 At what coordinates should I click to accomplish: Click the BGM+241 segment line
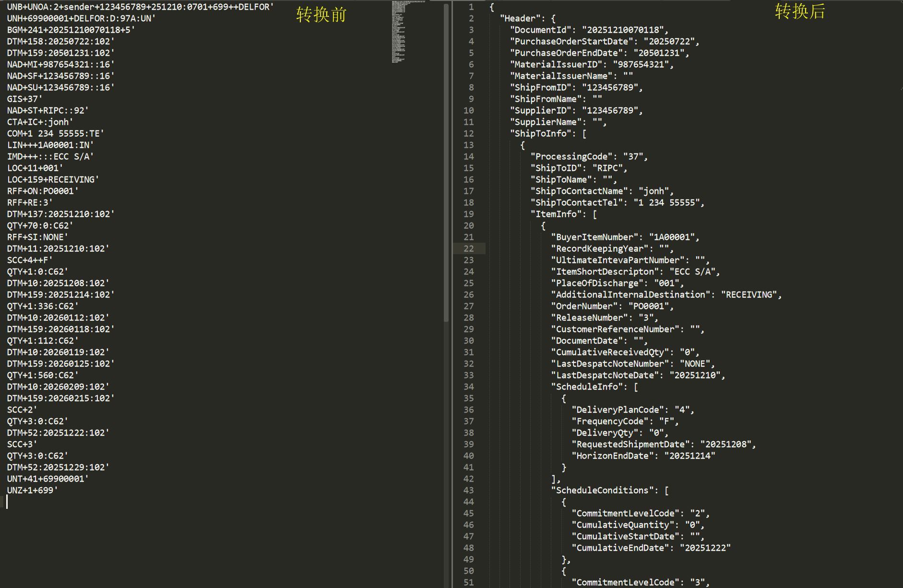[x=71, y=30]
